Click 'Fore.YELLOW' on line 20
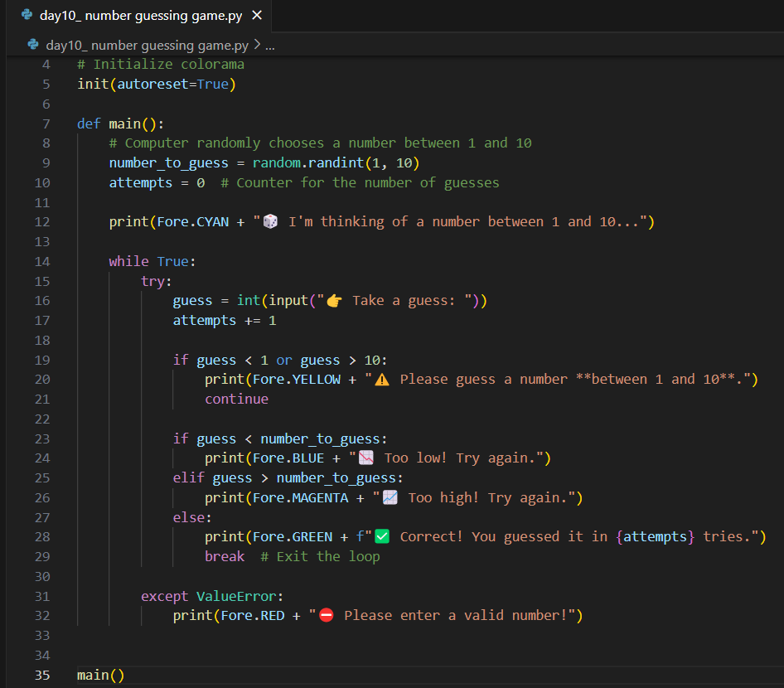Screen dimensions: 784x688 coord(297,380)
